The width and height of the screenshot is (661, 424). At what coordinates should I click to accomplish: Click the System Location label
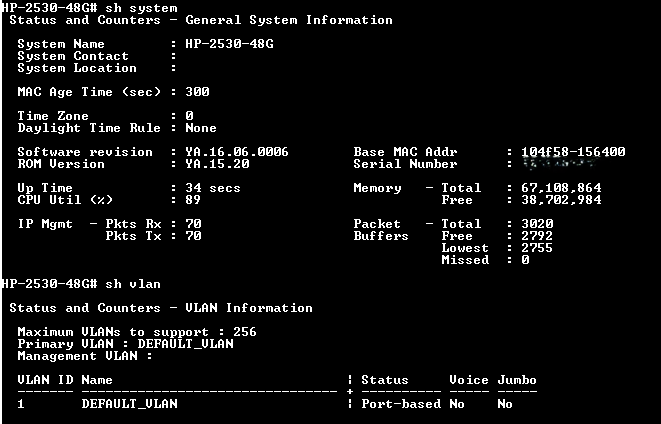pos(77,68)
